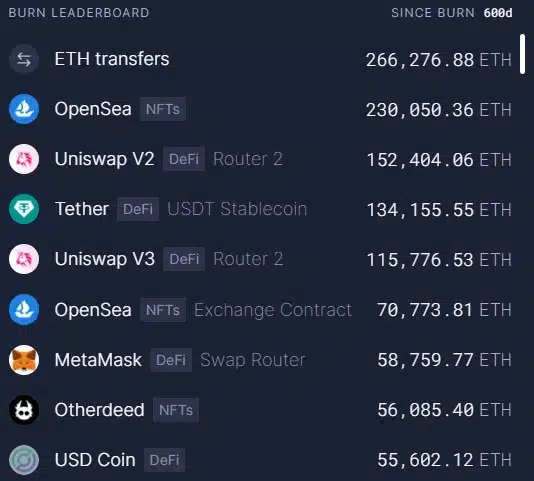Open the Uniswap V2 Router 2 entry
Image resolution: width=534 pixels, height=481 pixels.
pyautogui.click(x=260, y=159)
